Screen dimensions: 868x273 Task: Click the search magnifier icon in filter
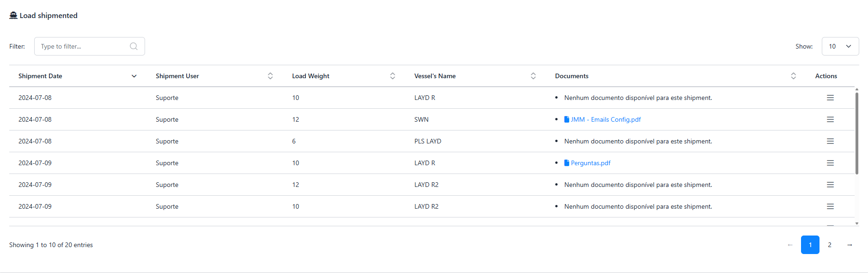pyautogui.click(x=134, y=46)
